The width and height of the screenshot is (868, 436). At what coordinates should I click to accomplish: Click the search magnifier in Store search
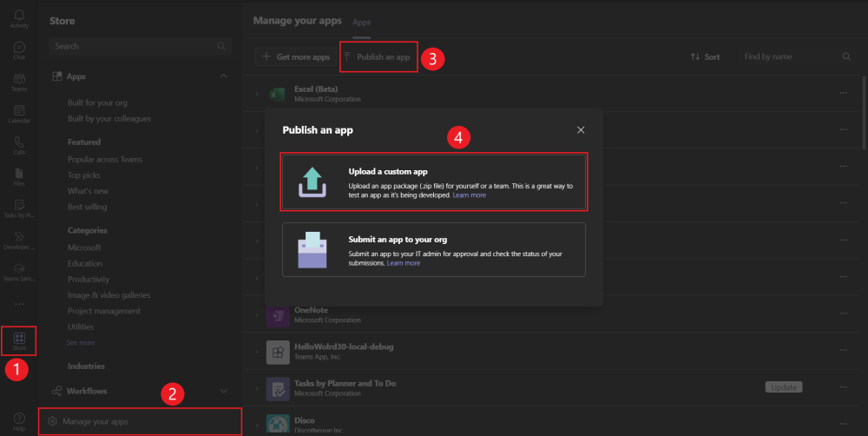(x=221, y=46)
